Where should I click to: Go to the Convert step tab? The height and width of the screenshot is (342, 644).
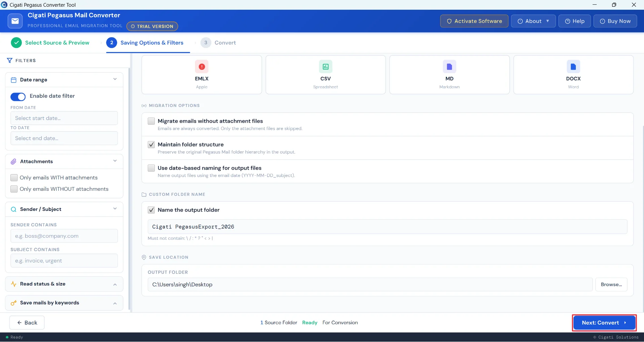218,43
